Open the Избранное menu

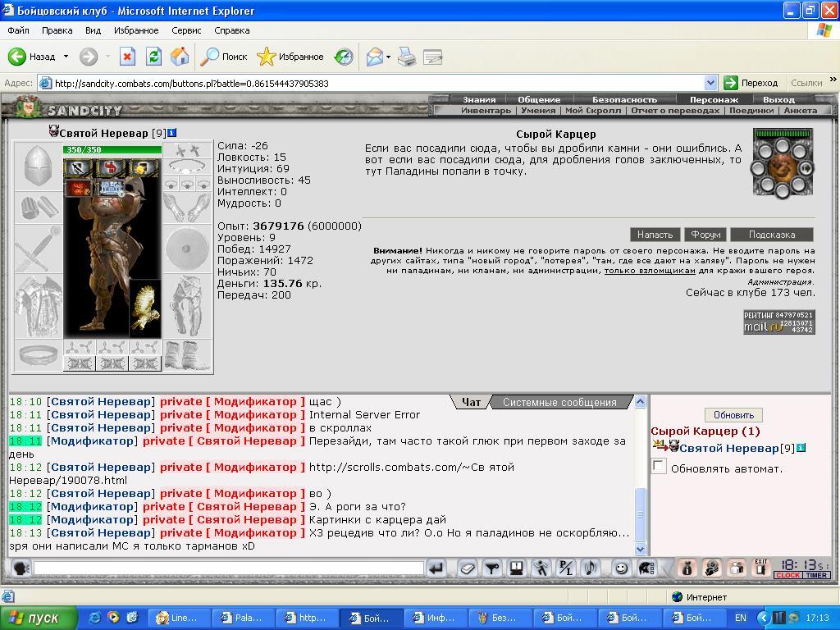[x=136, y=30]
